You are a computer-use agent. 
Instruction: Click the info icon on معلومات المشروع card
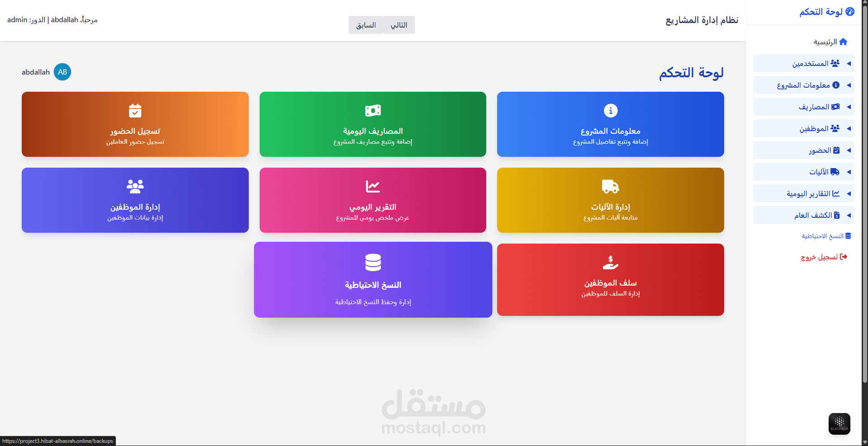pyautogui.click(x=610, y=110)
